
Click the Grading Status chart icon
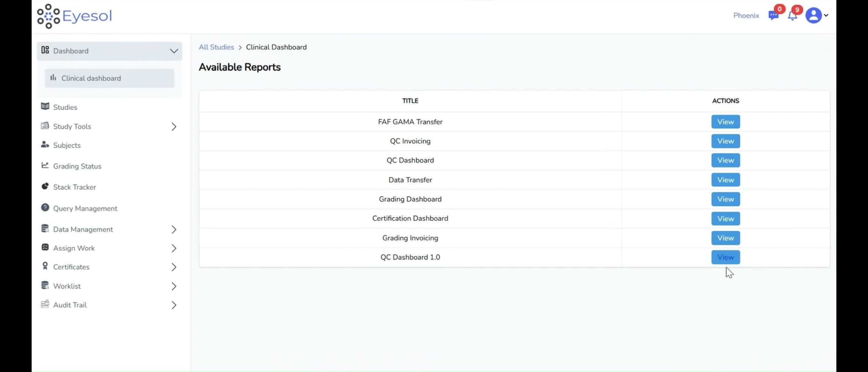tap(45, 166)
